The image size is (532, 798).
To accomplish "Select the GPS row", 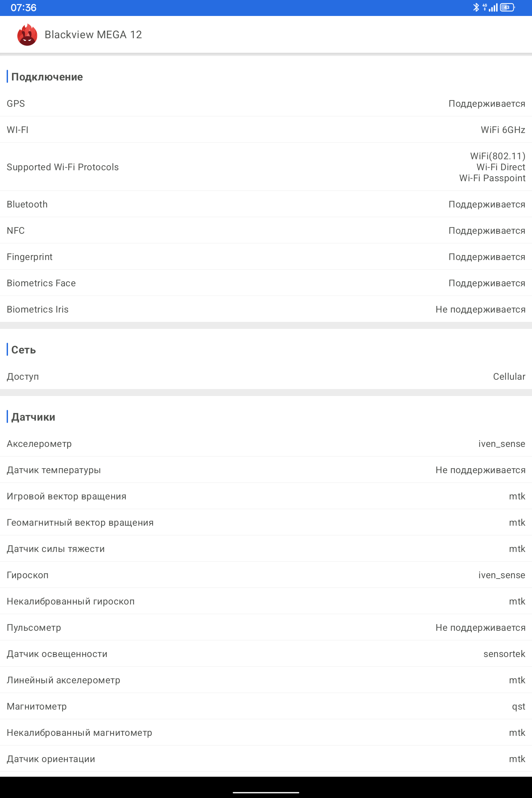I will tap(266, 103).
